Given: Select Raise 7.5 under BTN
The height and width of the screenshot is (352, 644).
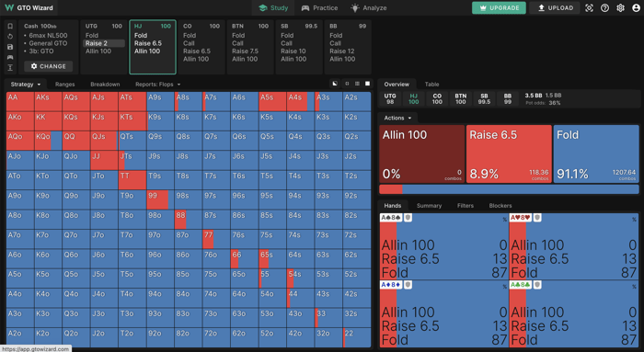Looking at the screenshot, I should (x=246, y=51).
